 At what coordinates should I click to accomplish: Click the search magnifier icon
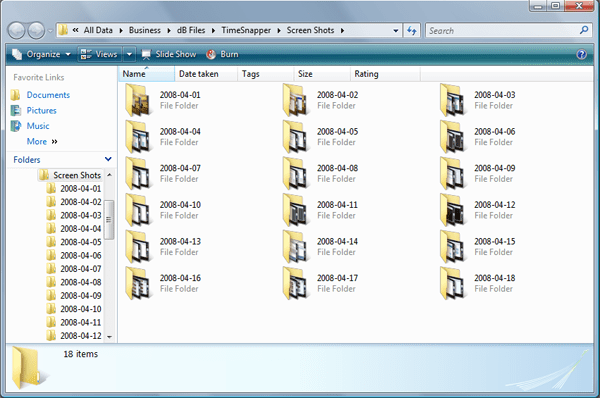584,30
